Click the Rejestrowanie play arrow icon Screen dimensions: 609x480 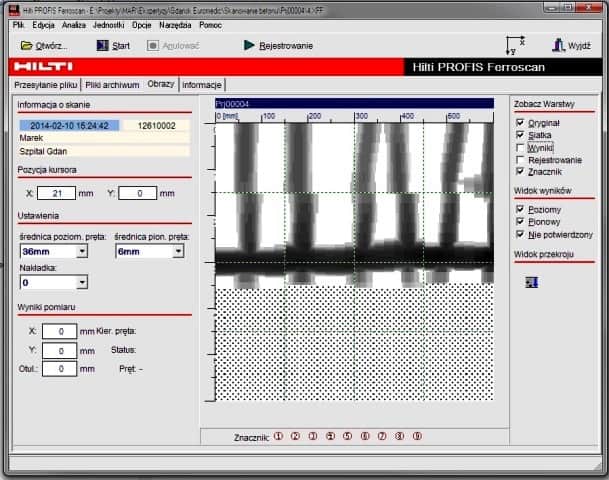[x=249, y=45]
